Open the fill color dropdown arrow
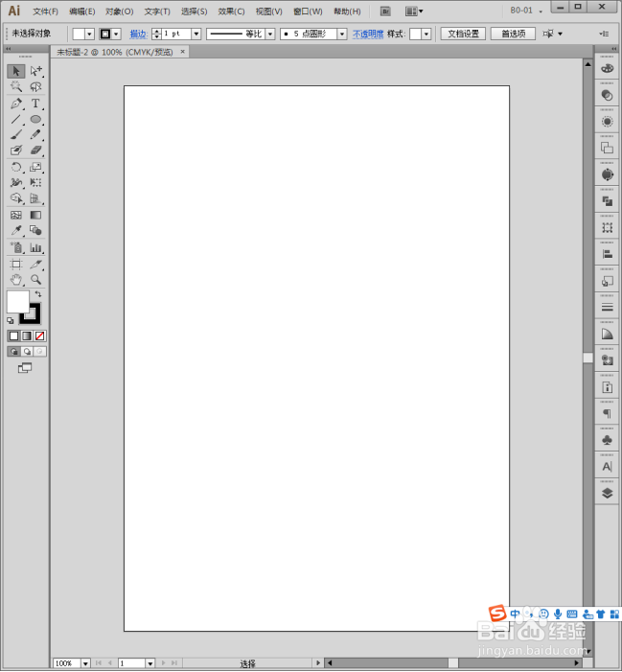622x672 pixels. point(89,34)
